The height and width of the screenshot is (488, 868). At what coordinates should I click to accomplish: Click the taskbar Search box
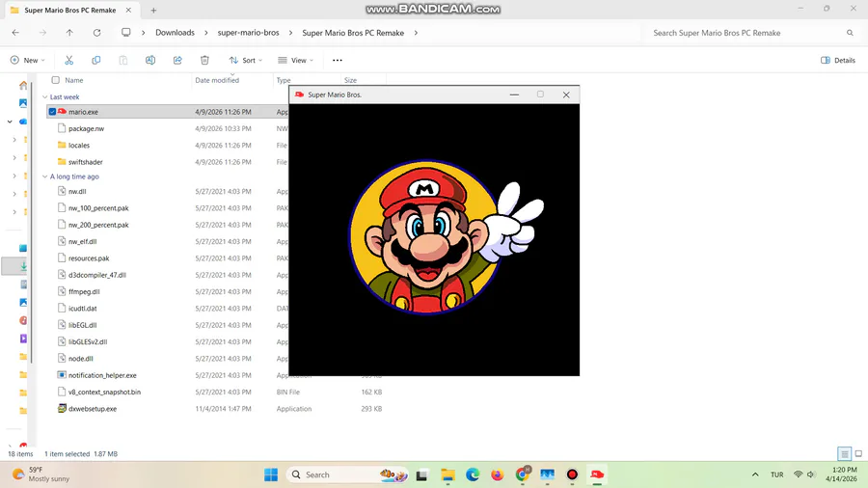[347, 474]
